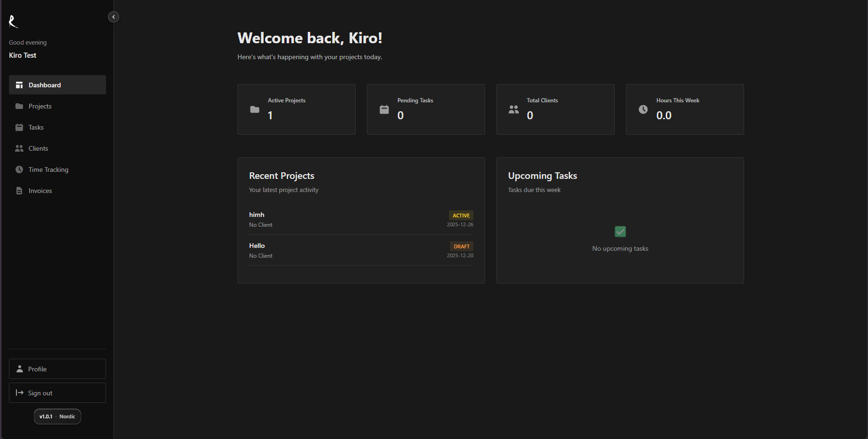
Task: Select the Projects folder icon in sidebar
Action: tap(19, 106)
